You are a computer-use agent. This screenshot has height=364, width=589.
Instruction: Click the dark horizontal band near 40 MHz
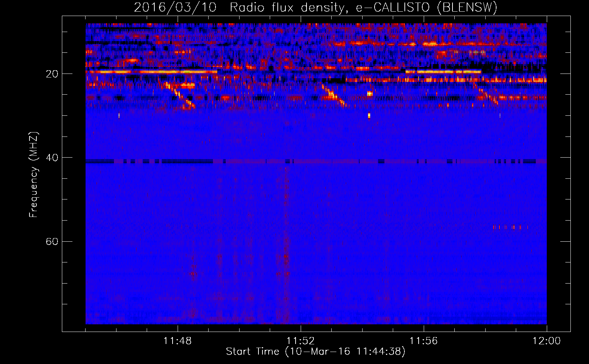pyautogui.click(x=316, y=161)
